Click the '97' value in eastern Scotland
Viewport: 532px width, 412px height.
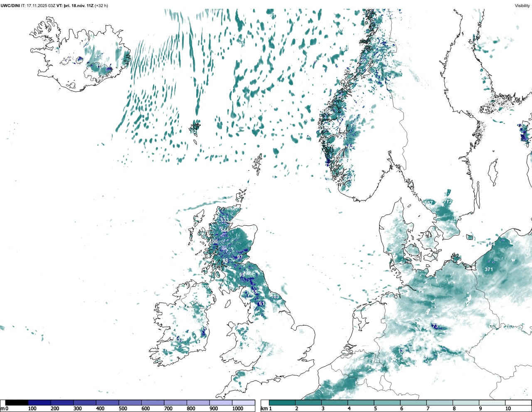pyautogui.click(x=240, y=257)
